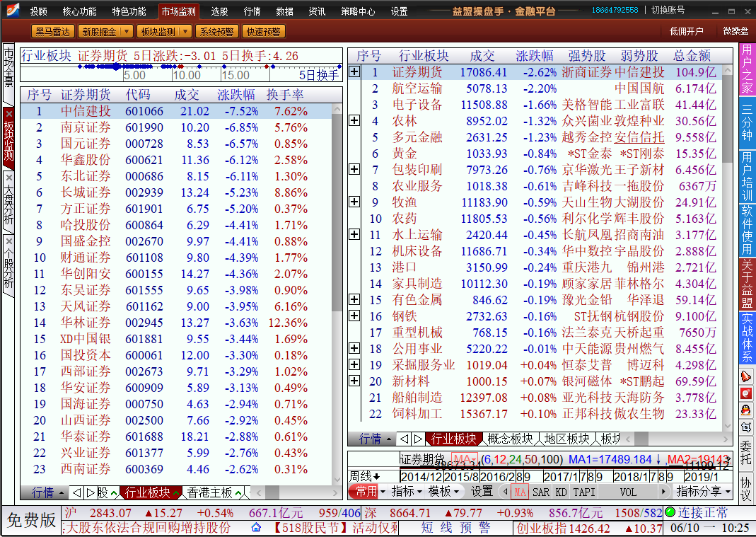Close the 板块监测 side tab
This screenshot has height=537, width=756.
point(8,114)
